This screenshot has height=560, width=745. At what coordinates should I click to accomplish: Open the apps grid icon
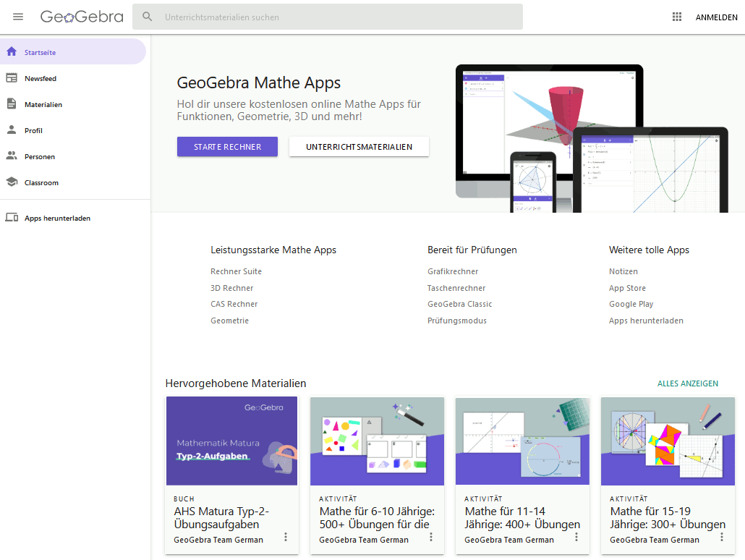(677, 17)
